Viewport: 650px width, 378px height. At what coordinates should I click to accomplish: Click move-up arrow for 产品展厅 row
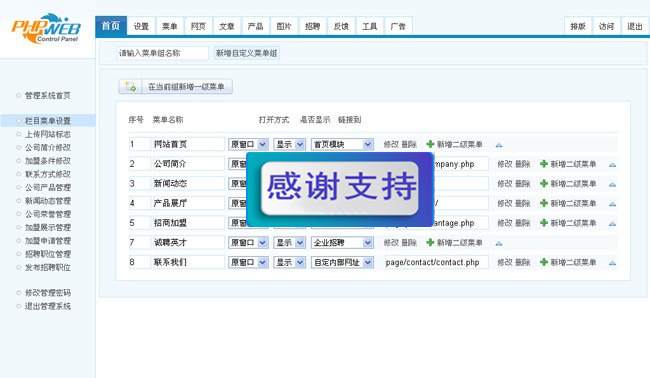pyautogui.click(x=612, y=204)
